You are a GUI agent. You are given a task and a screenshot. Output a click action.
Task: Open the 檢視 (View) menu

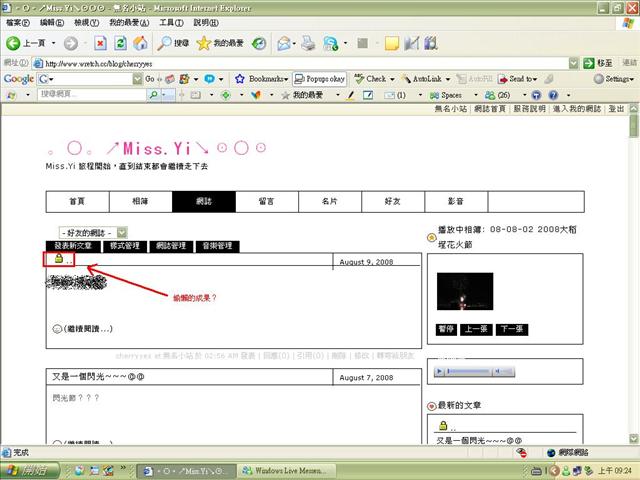pos(87,22)
